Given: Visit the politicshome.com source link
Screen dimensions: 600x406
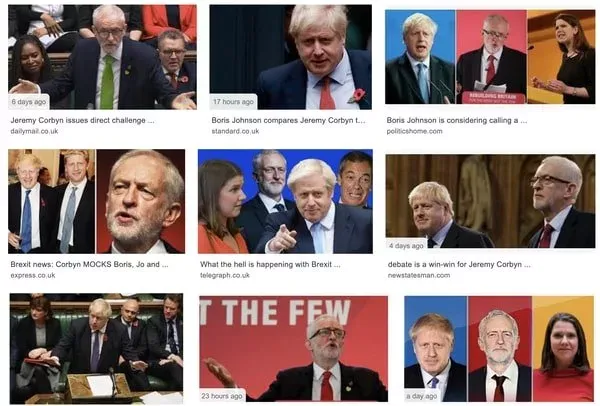Looking at the screenshot, I should [x=414, y=131].
